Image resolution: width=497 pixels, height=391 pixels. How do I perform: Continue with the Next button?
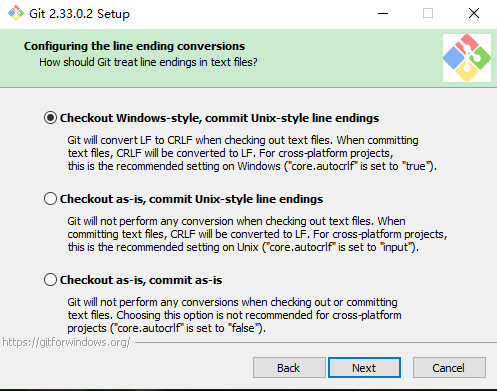click(x=364, y=368)
